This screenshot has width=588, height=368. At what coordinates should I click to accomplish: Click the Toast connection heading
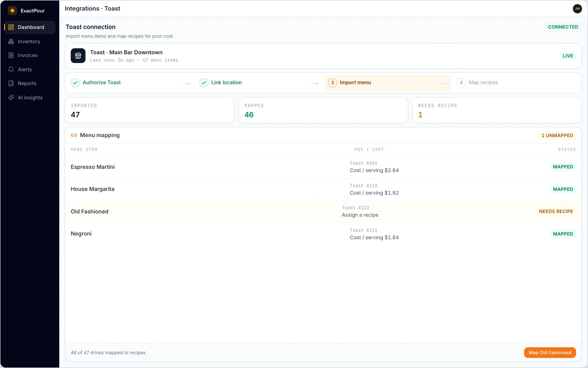pyautogui.click(x=91, y=27)
